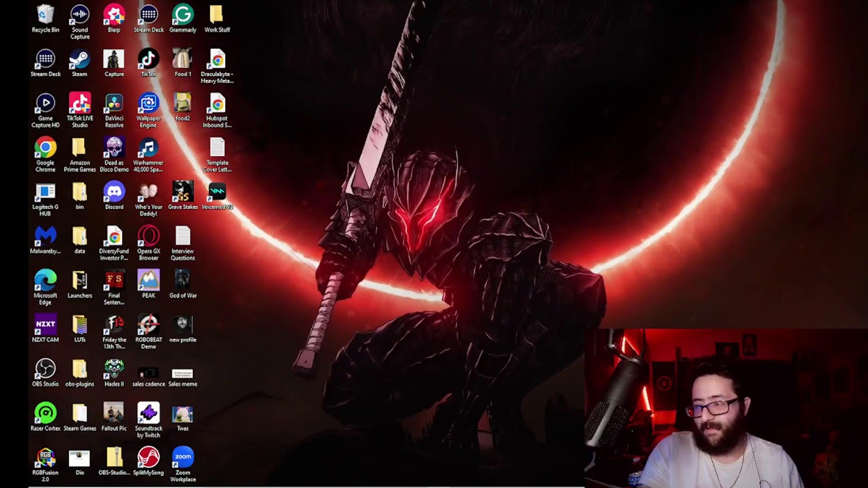The width and height of the screenshot is (868, 488).
Task: Open Voicemod V3 from the desktop
Action: pos(217,196)
